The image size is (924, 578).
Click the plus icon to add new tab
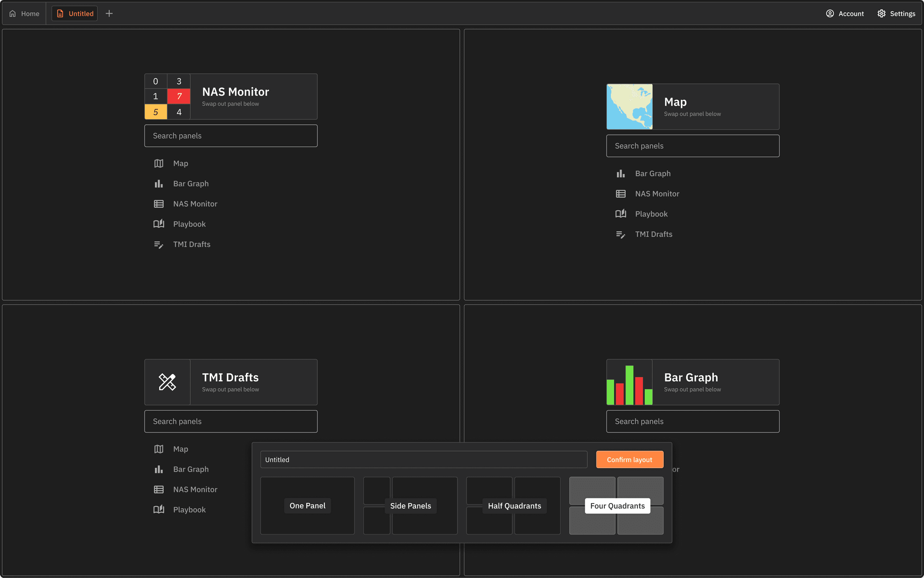pyautogui.click(x=109, y=14)
